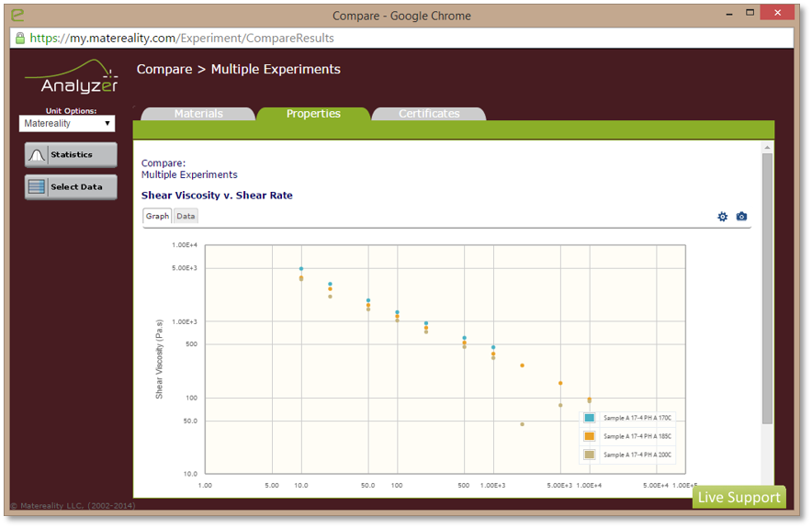Viewport: 812px width, 528px height.
Task: Switch to the Properties tab
Action: click(x=313, y=113)
